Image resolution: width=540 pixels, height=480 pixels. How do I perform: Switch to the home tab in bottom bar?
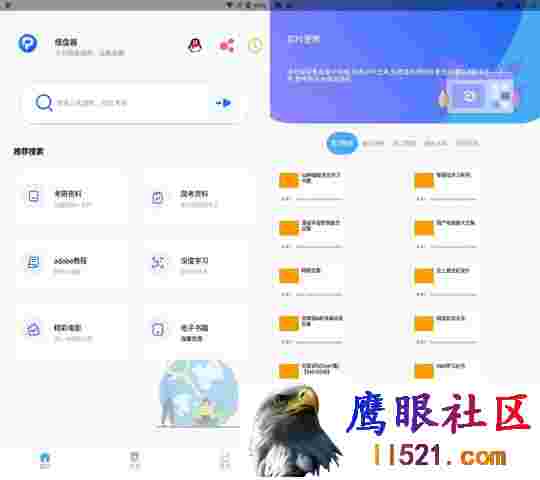[45, 460]
